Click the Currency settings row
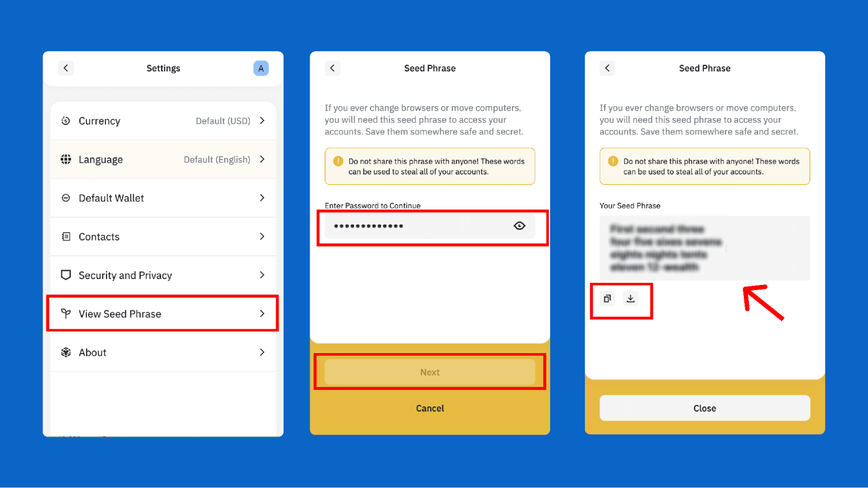Image resolution: width=868 pixels, height=488 pixels. [165, 120]
